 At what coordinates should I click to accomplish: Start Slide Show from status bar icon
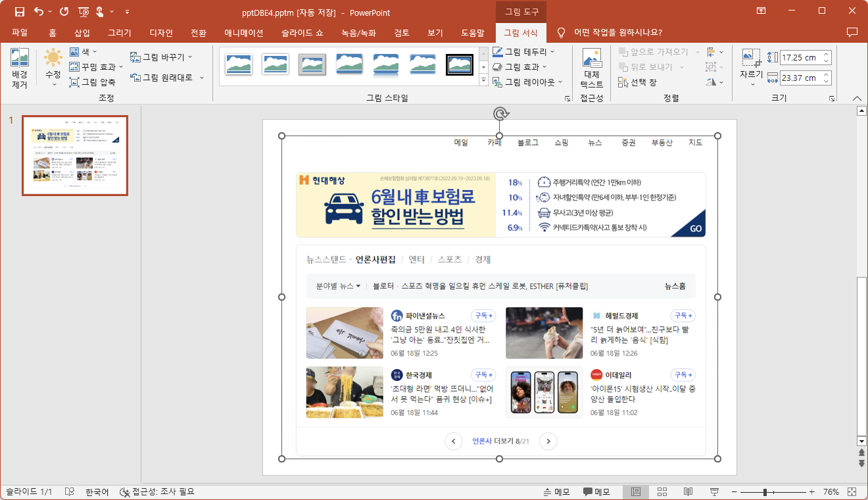click(x=715, y=492)
